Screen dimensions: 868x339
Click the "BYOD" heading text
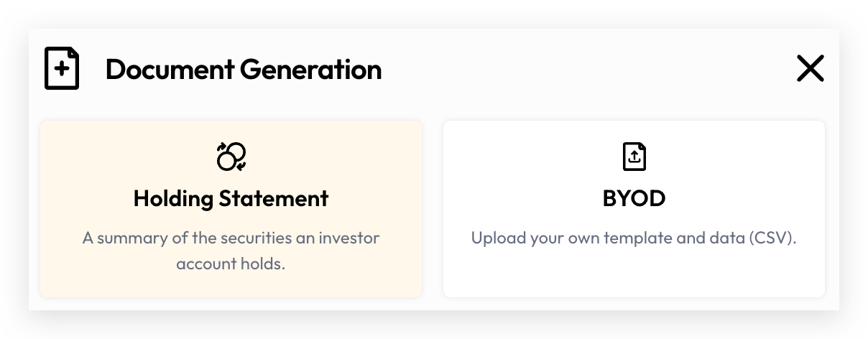(634, 198)
